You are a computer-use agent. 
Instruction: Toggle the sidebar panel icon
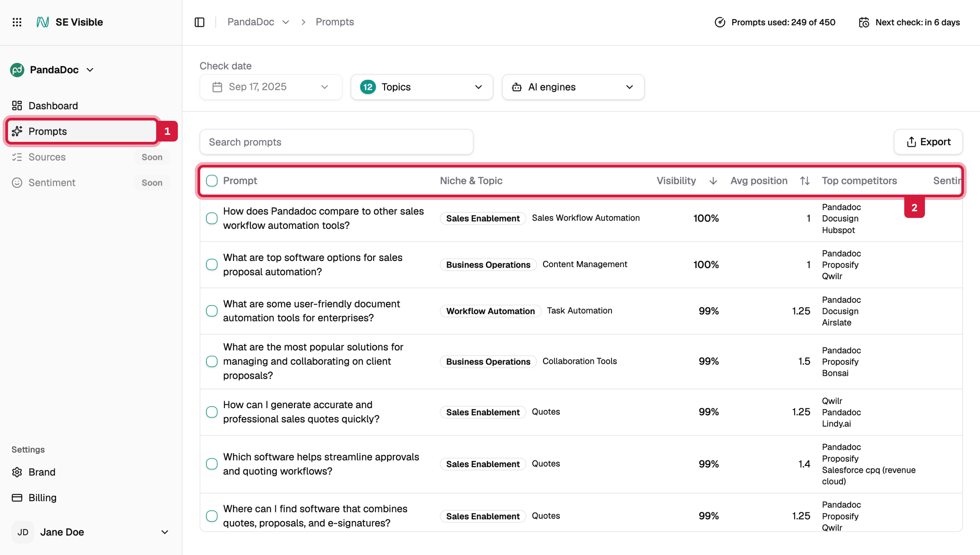click(199, 22)
